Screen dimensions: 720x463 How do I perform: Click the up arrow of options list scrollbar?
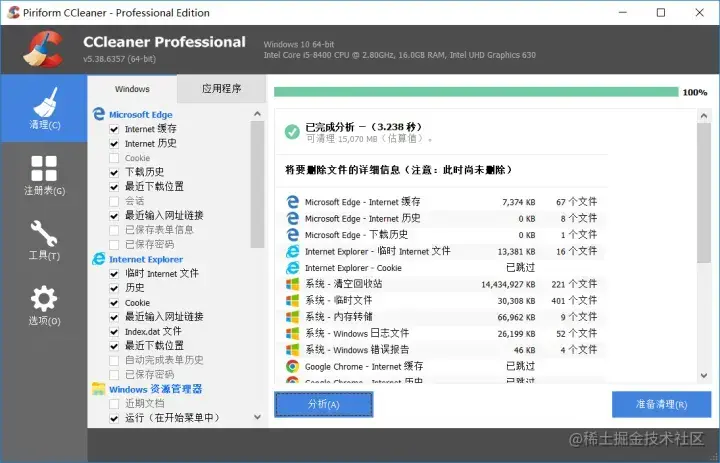tap(257, 113)
